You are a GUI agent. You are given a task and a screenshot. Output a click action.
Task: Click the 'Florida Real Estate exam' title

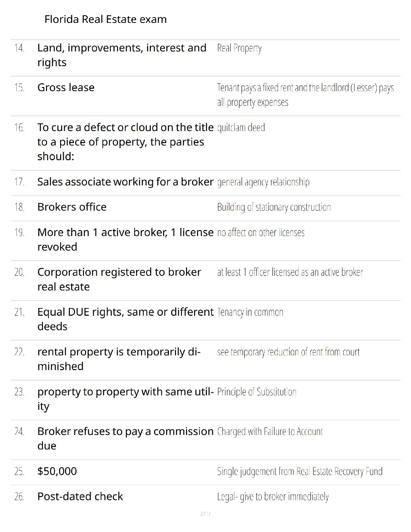[x=105, y=19]
